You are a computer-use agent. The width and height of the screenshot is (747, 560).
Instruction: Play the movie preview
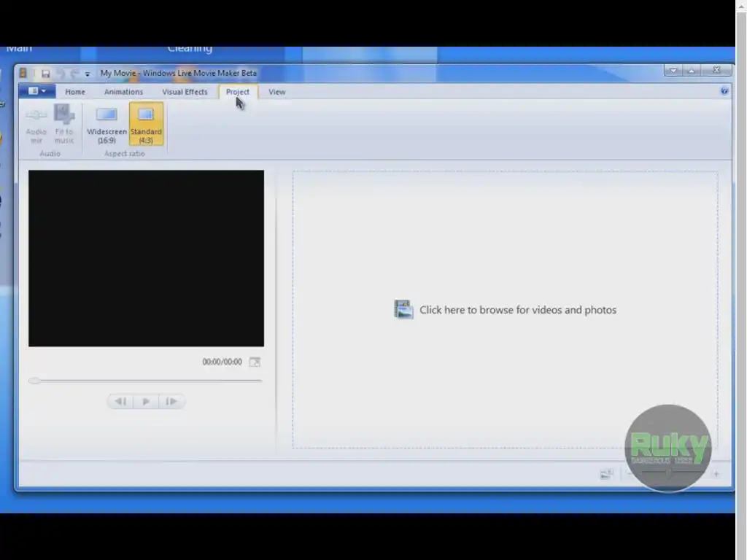146,402
